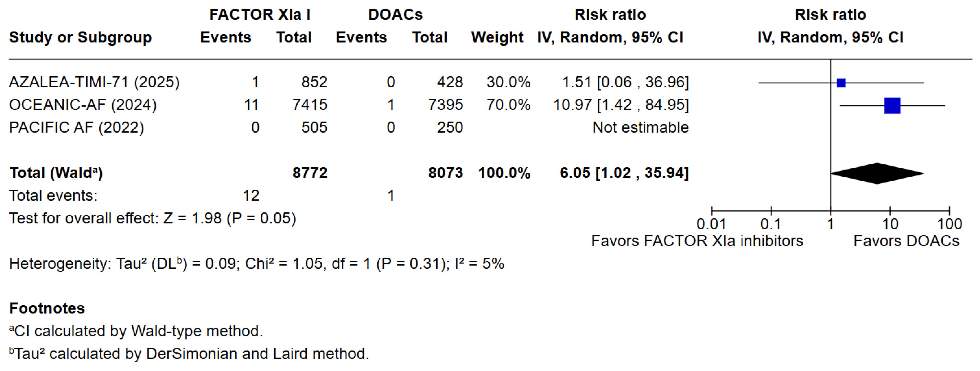
Task: Click the 'Not estimable' text
Action: (640, 127)
